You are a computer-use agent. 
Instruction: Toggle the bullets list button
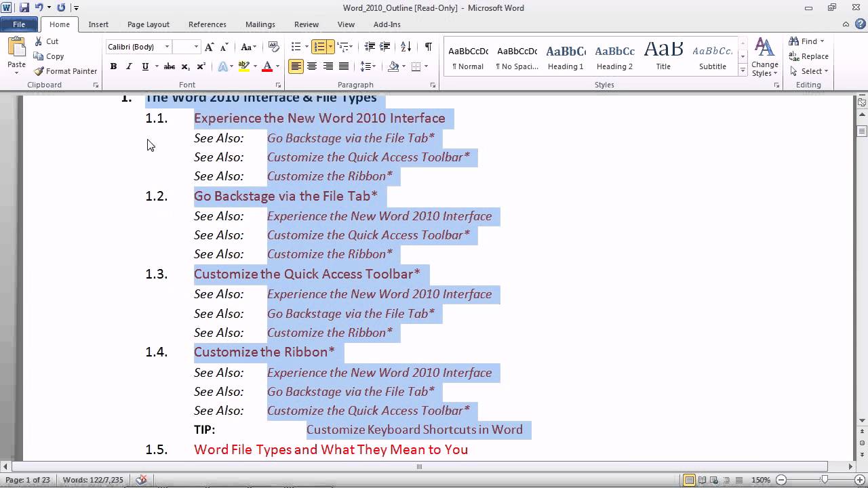pos(296,47)
